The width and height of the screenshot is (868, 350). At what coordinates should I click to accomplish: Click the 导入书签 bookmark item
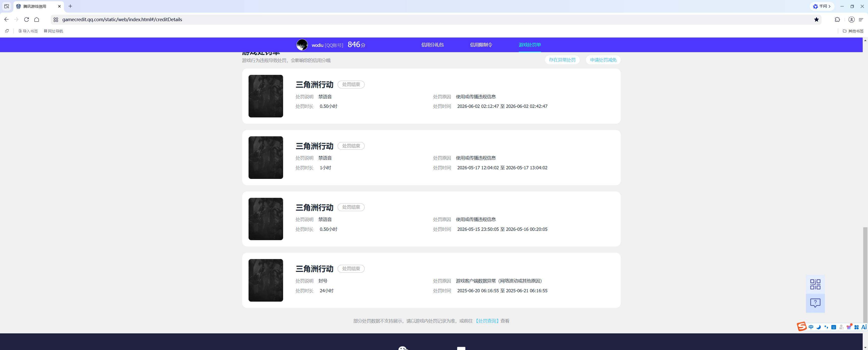28,31
